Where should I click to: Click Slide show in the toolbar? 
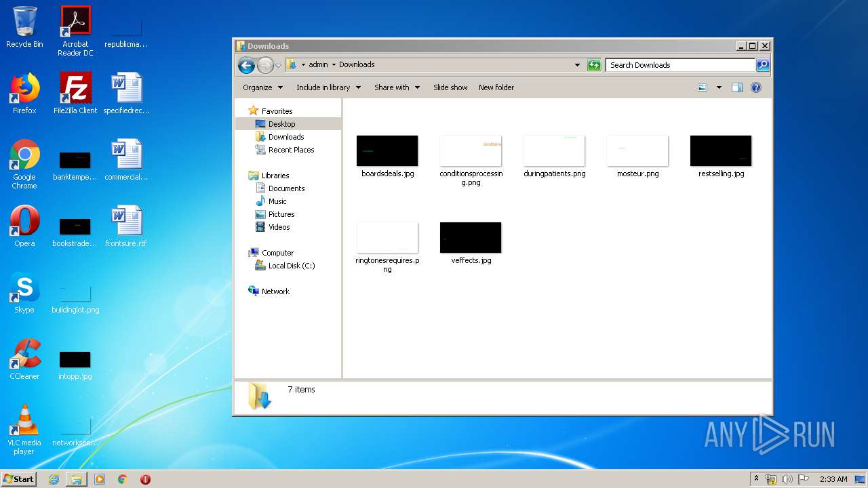(x=450, y=87)
